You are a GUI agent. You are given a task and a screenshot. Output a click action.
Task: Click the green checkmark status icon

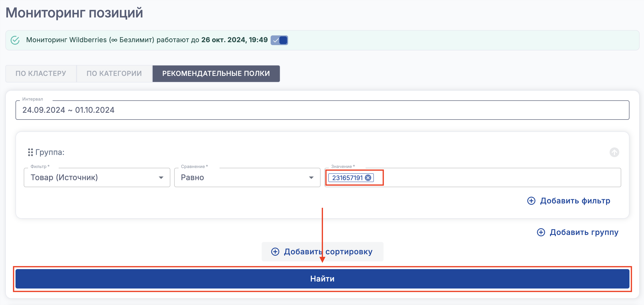[15, 40]
